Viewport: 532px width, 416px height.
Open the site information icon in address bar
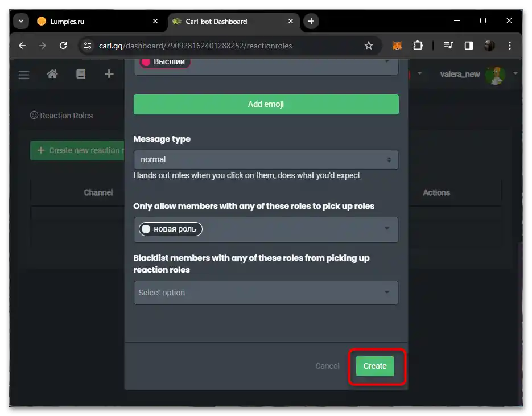click(x=88, y=46)
